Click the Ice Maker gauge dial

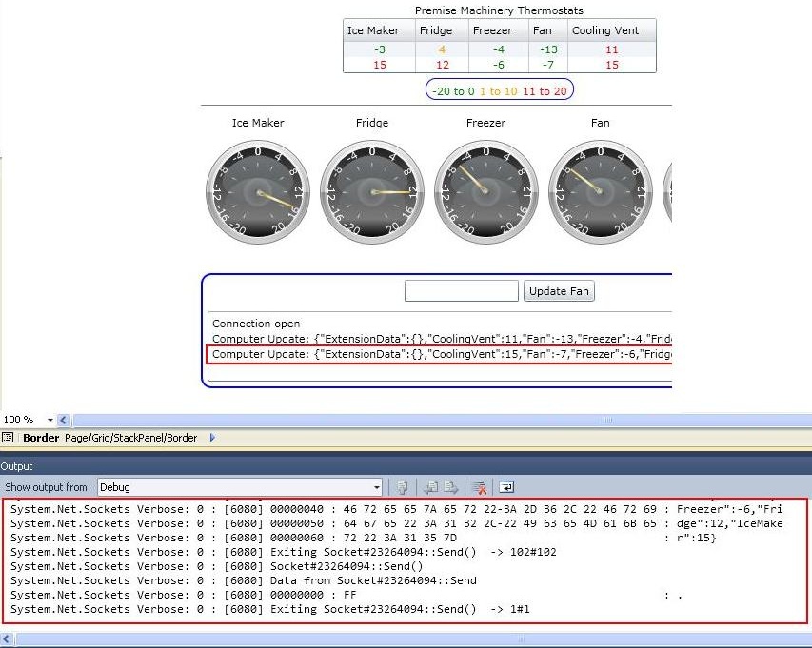pyautogui.click(x=258, y=192)
